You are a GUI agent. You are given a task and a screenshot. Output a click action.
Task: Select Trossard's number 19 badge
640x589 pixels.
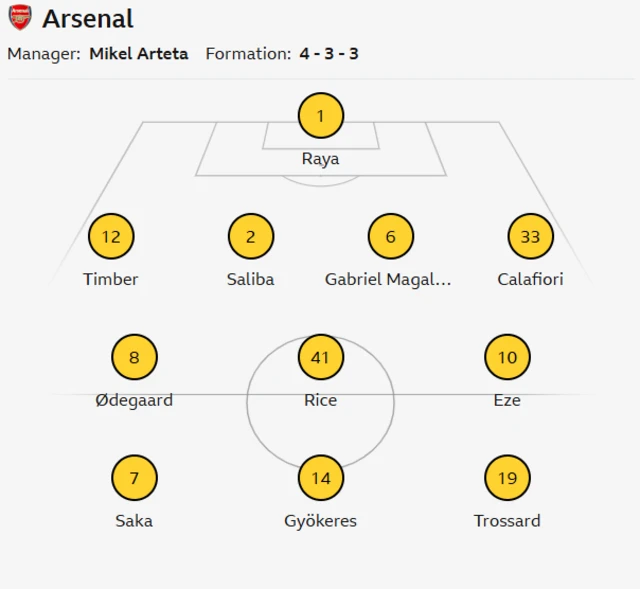(507, 478)
